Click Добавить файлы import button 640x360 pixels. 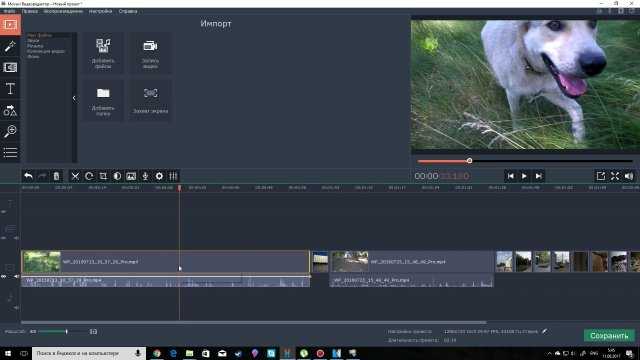tap(103, 53)
